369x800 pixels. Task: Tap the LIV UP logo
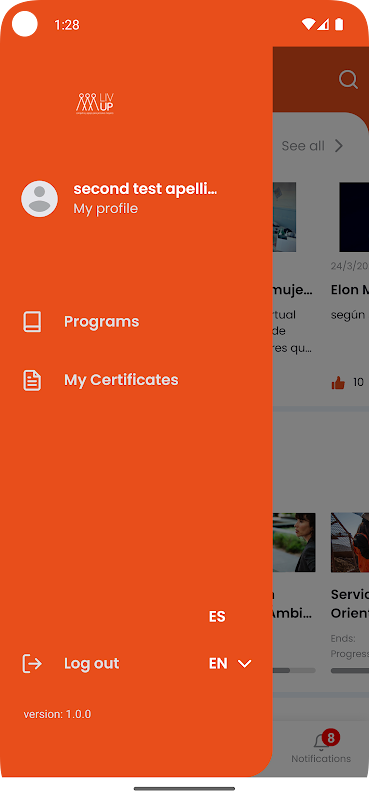[95, 103]
